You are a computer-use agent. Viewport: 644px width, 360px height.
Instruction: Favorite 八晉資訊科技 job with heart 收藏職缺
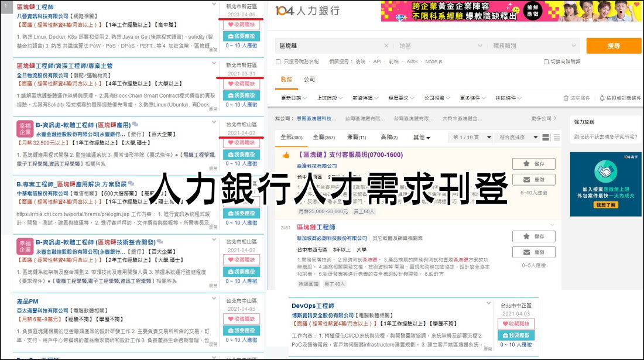(241, 25)
